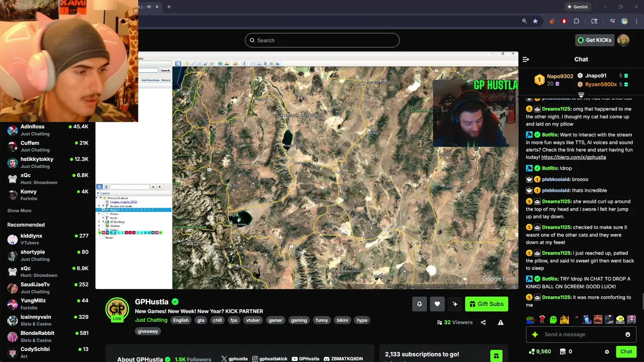644x362 pixels.
Task: Click the chat settings gear icon
Action: coord(607,352)
